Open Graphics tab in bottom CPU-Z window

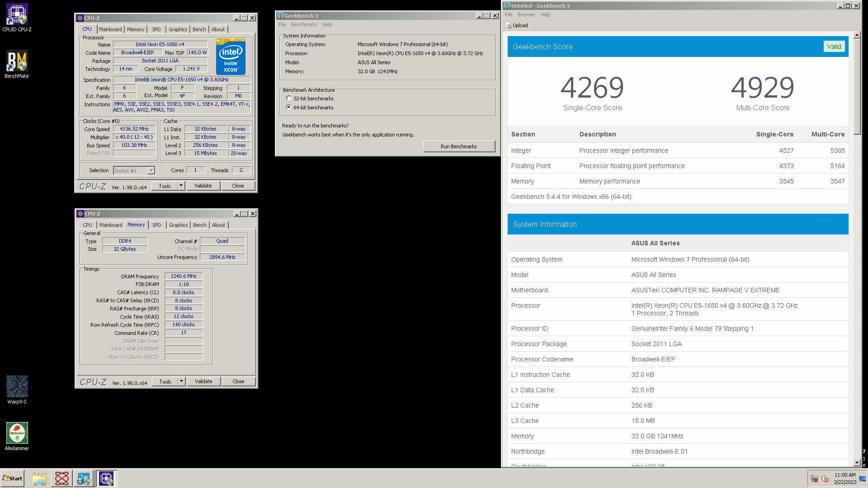click(179, 225)
